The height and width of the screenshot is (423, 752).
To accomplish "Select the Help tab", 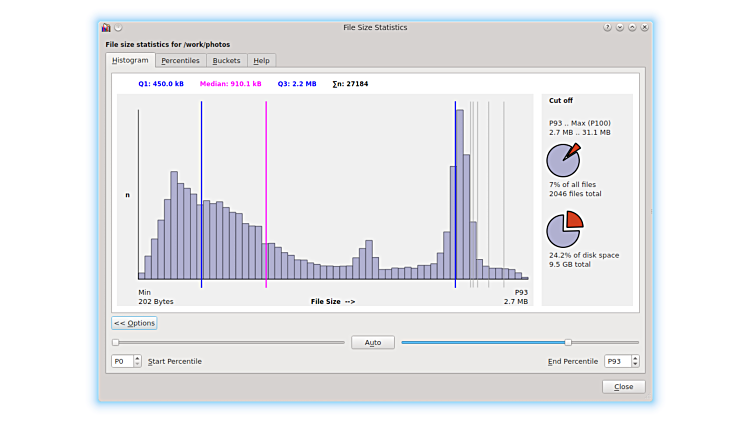I will pos(261,61).
